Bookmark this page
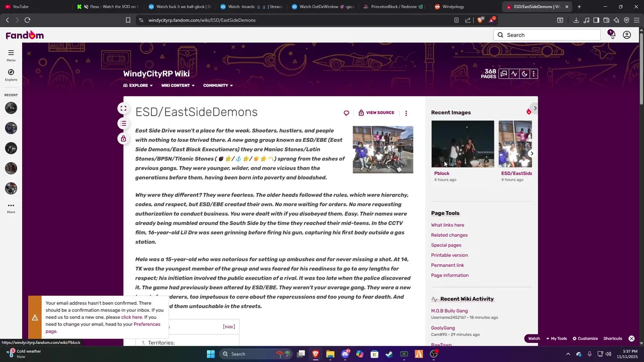 [128, 20]
